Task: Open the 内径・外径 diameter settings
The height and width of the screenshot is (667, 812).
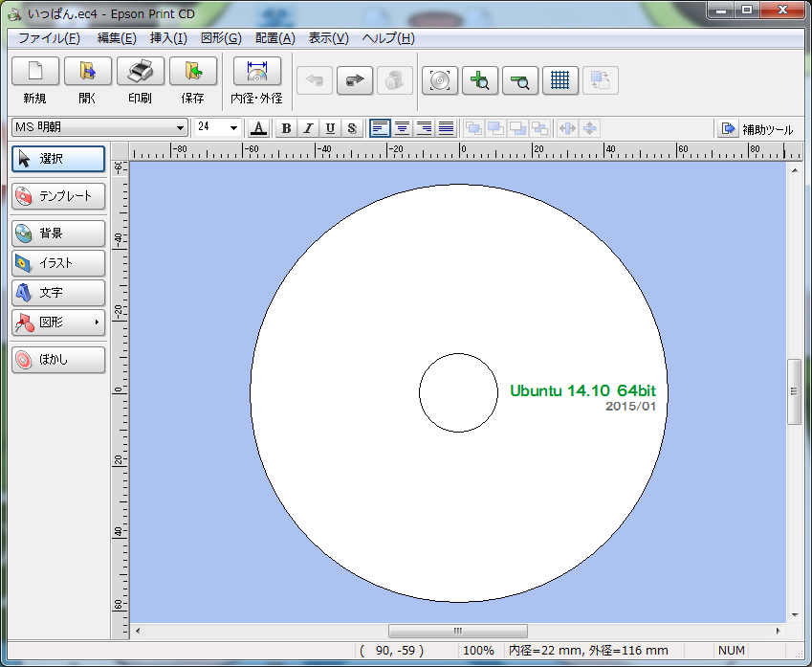Action: [256, 72]
